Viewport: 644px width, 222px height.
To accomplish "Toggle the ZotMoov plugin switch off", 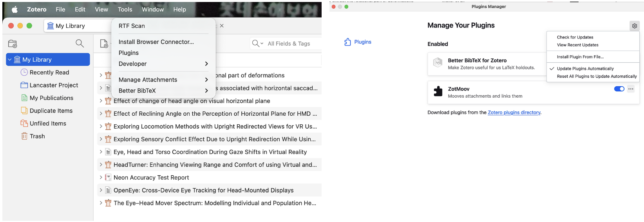I will (x=619, y=89).
